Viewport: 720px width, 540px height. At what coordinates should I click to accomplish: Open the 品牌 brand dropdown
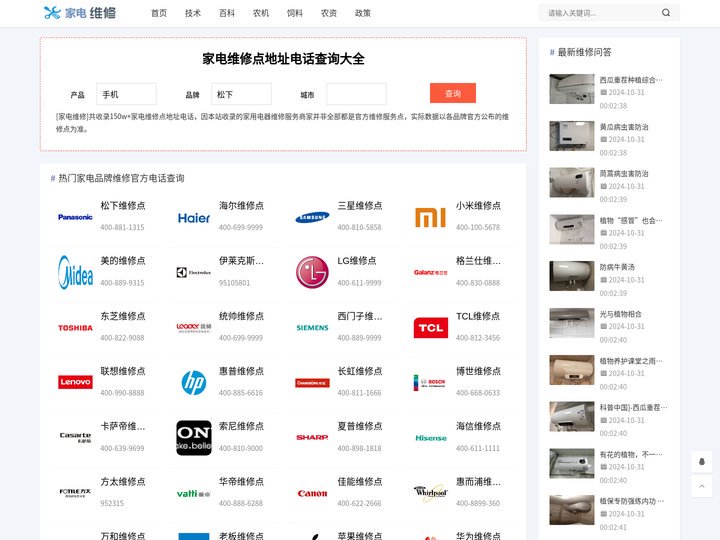[x=242, y=94]
